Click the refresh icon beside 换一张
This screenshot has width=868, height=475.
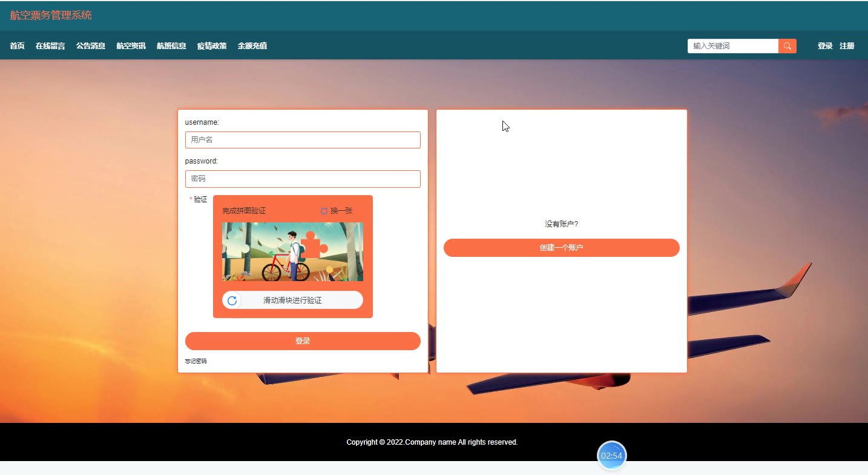[x=324, y=211]
